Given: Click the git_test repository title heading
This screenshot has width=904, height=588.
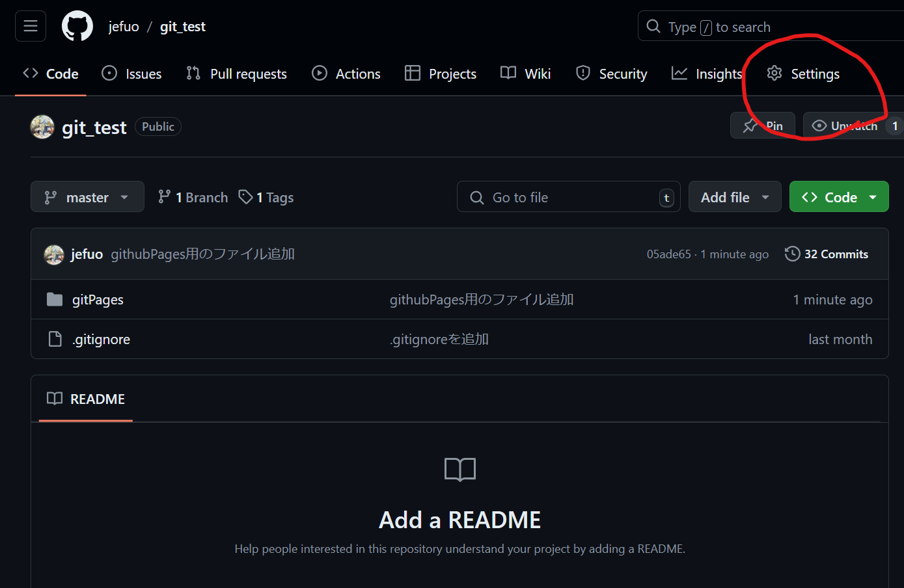Looking at the screenshot, I should pyautogui.click(x=94, y=127).
